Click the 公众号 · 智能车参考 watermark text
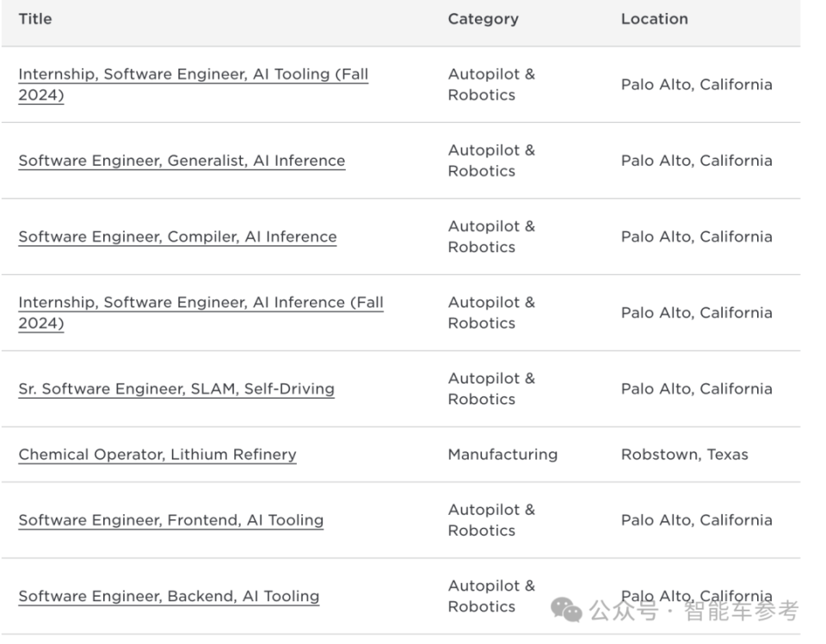The height and width of the screenshot is (644, 826). click(695, 611)
